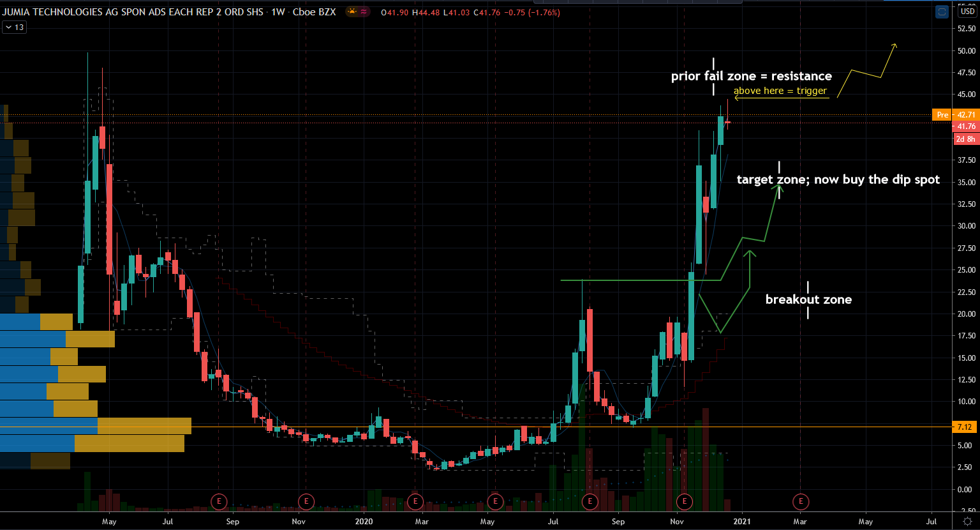Screen dimensions: 980x530
Task: Click the 50.00 level on the price axis
Action: click(966, 51)
